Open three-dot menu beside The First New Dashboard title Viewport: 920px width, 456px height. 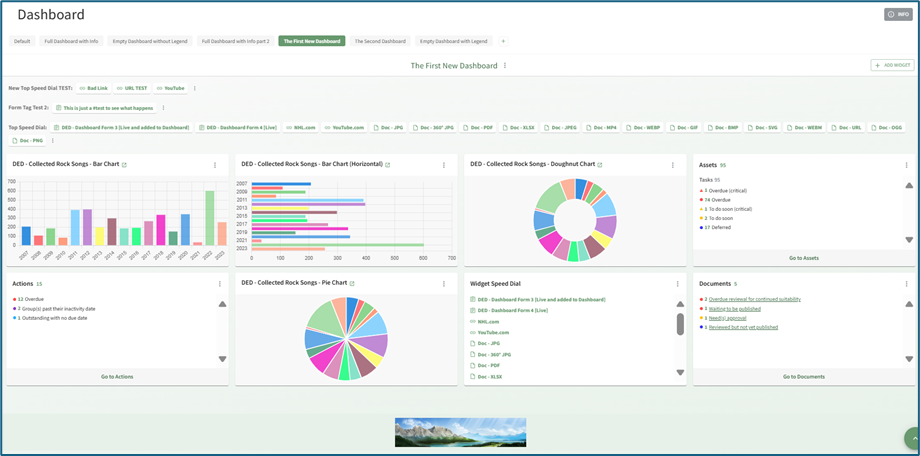point(505,66)
